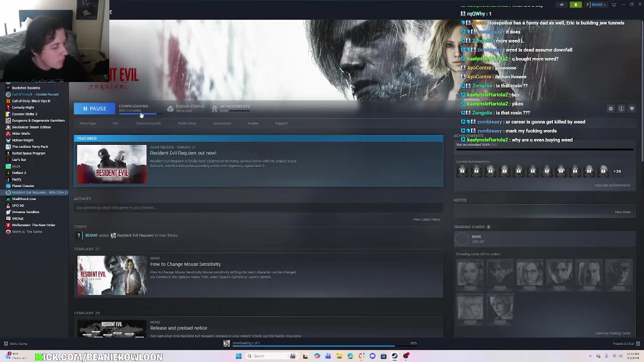Open the Windows Start menu
Image resolution: width=644 pixels, height=362 pixels.
[x=238, y=356]
